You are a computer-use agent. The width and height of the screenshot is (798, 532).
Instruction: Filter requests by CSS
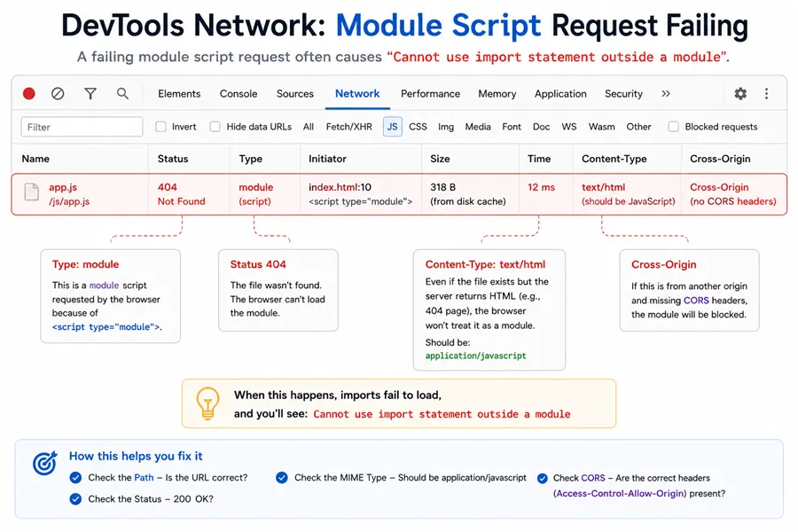[x=418, y=127]
